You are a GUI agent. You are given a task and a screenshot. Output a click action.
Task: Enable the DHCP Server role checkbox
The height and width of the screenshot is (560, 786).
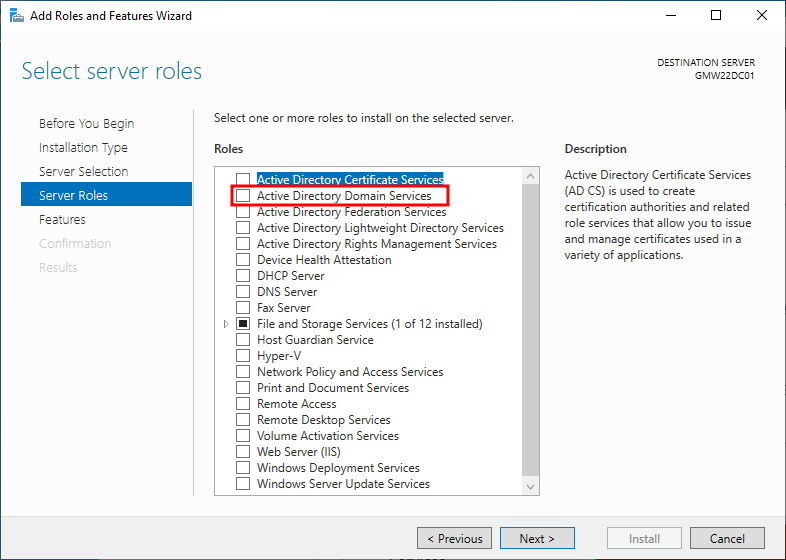click(243, 276)
